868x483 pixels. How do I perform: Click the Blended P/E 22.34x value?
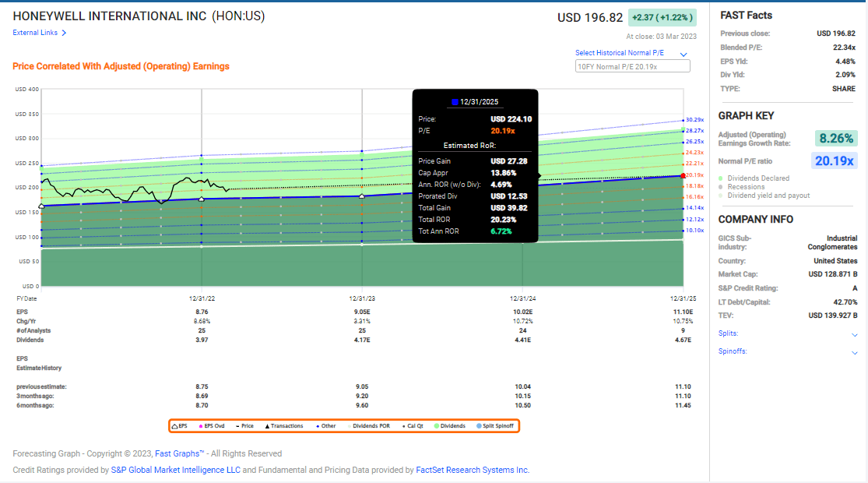(844, 48)
